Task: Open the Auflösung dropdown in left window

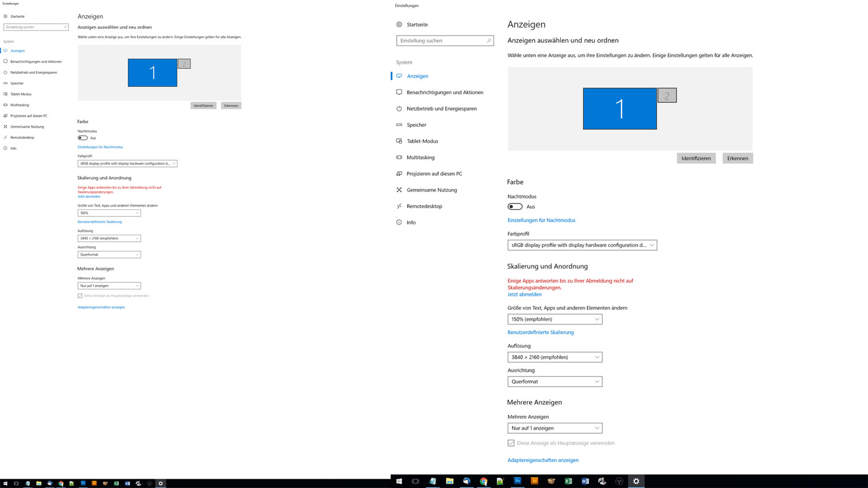Action: (109, 238)
